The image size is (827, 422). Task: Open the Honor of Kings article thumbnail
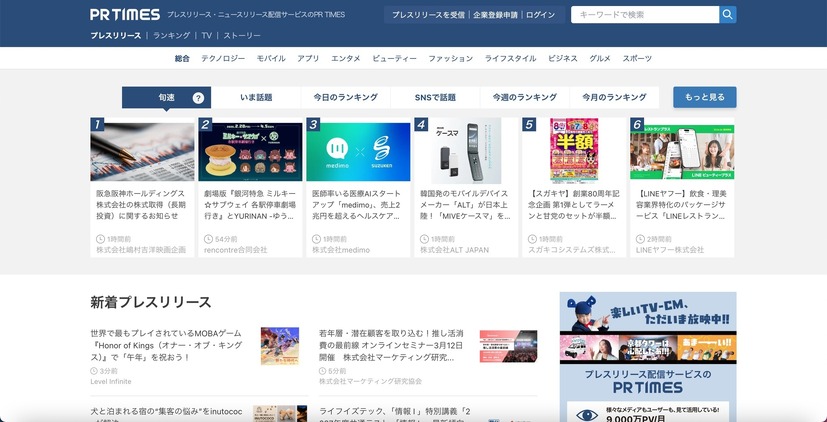tap(280, 346)
